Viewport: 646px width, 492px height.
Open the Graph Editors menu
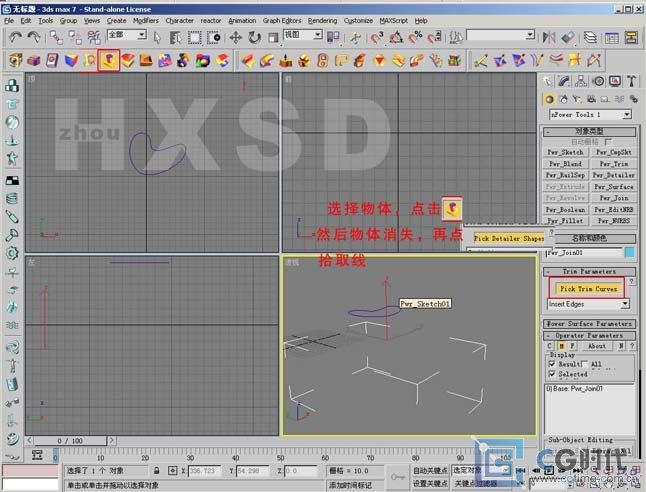click(282, 21)
